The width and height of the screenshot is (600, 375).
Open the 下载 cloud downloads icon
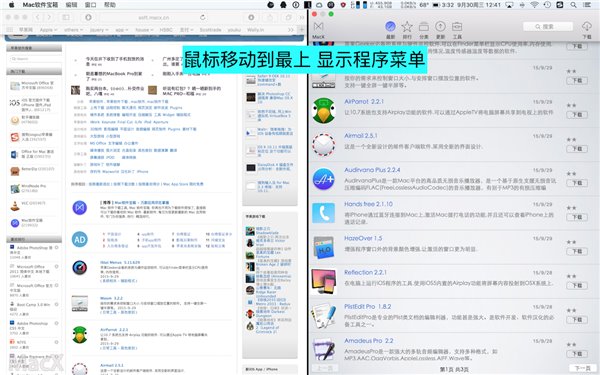click(x=587, y=30)
